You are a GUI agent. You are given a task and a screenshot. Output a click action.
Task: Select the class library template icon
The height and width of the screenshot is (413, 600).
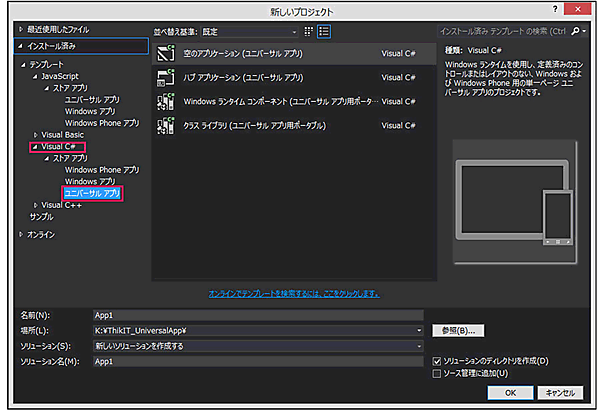(166, 126)
